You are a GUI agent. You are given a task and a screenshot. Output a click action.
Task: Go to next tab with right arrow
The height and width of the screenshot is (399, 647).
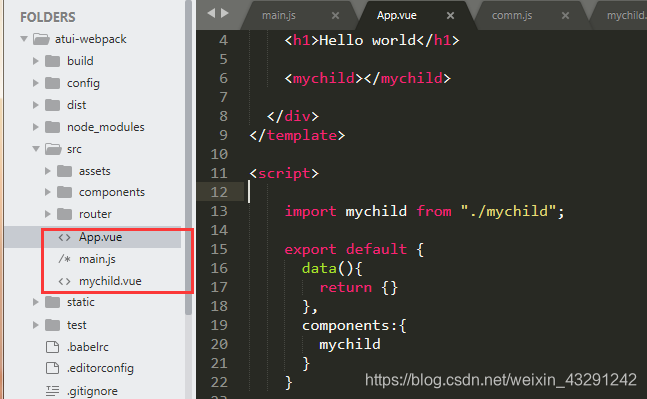[x=225, y=13]
